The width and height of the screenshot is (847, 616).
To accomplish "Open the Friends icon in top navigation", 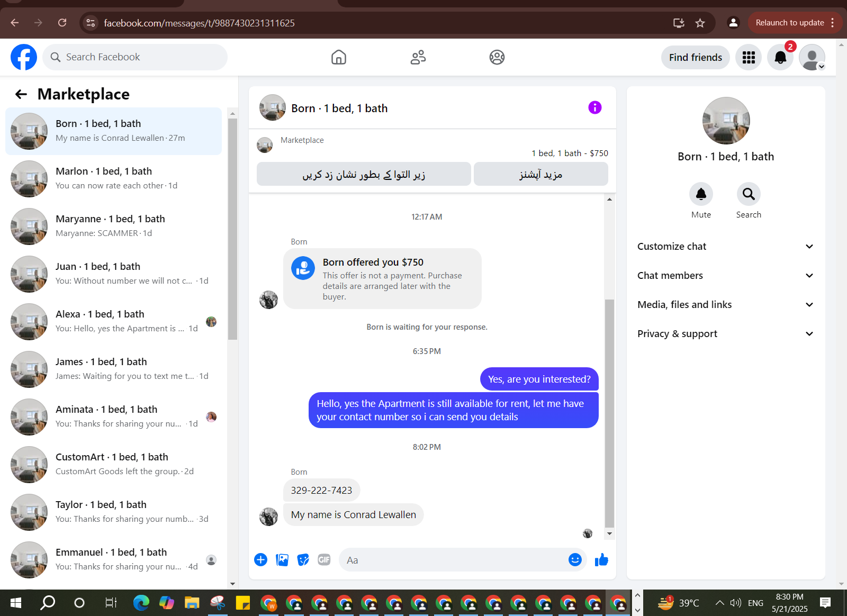I will [418, 57].
